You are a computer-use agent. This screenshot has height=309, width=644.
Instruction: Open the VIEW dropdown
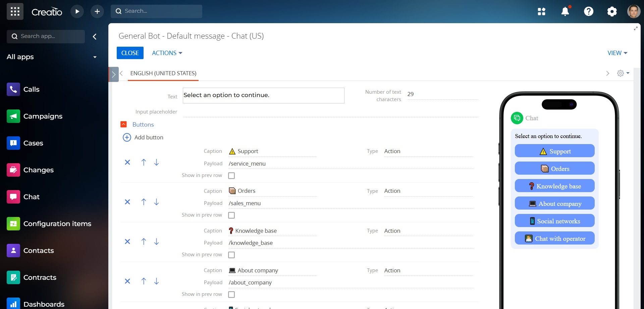click(617, 53)
